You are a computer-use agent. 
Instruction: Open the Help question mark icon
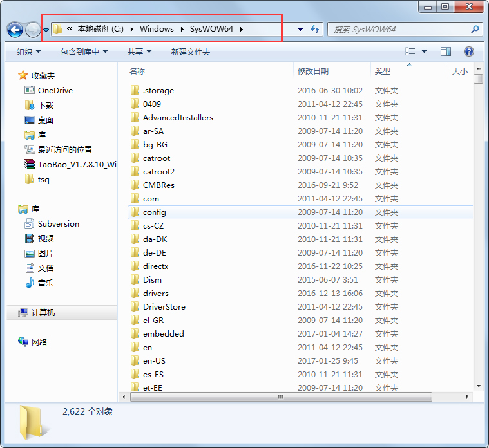pyautogui.click(x=468, y=51)
